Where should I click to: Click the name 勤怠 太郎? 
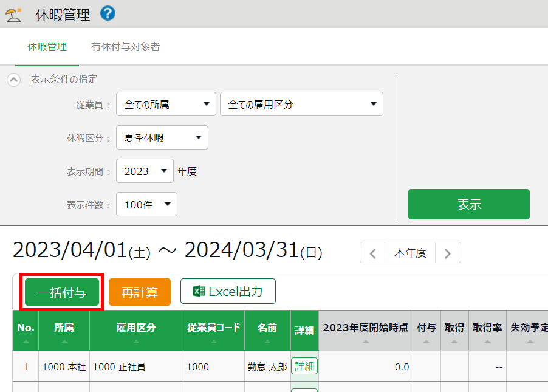pyautogui.click(x=267, y=367)
